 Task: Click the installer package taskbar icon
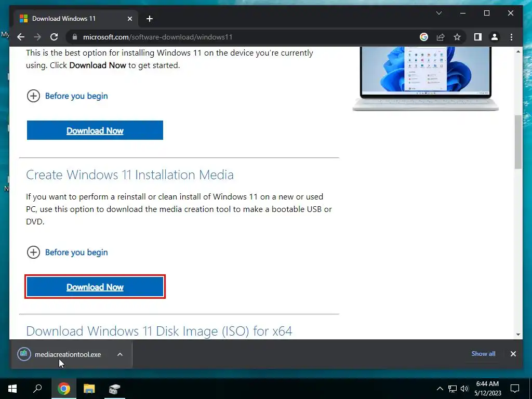tap(114, 389)
